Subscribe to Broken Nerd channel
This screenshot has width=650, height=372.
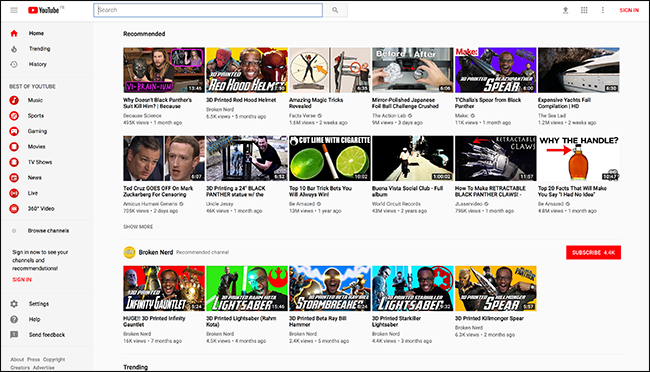click(x=593, y=253)
